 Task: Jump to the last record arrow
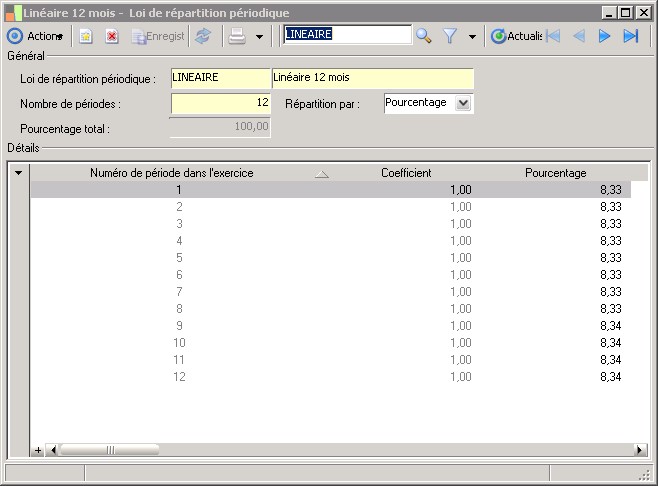click(630, 36)
